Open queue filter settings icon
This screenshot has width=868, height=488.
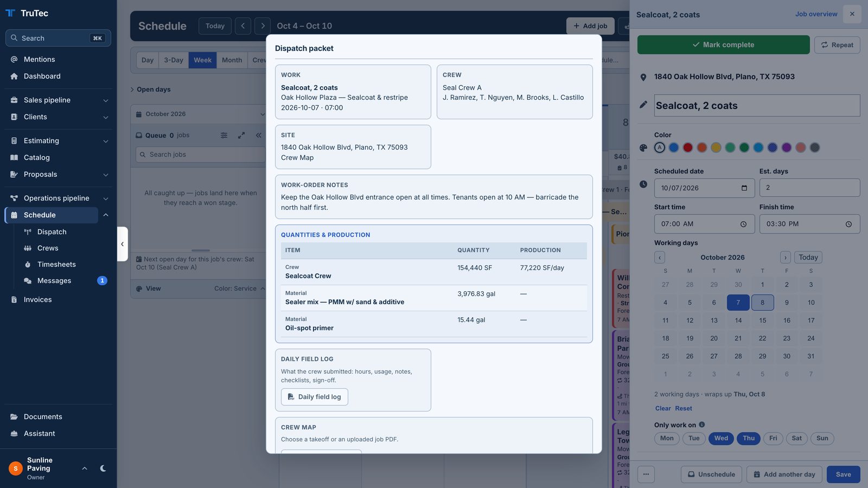pos(224,136)
